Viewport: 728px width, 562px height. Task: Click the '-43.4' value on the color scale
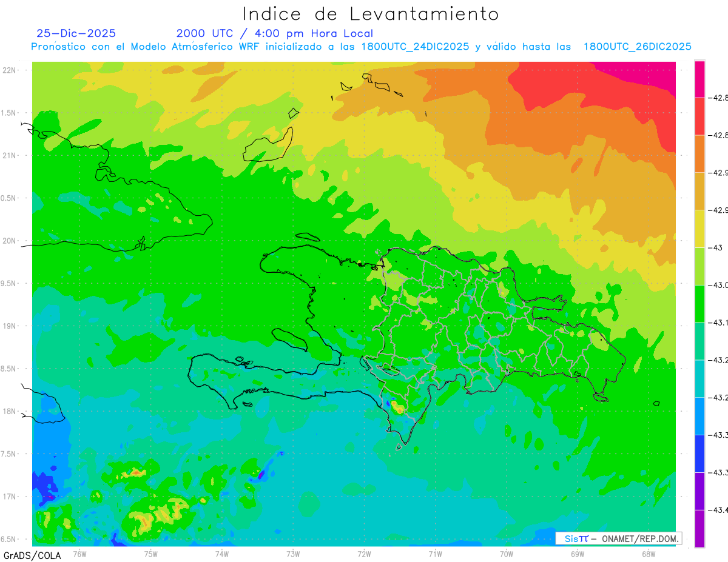pyautogui.click(x=718, y=510)
